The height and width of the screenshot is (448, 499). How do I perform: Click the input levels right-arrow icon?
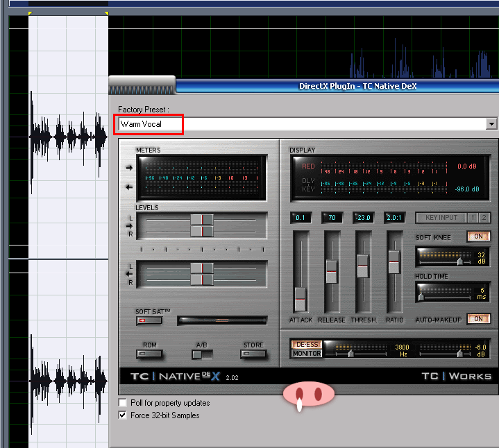point(129,226)
